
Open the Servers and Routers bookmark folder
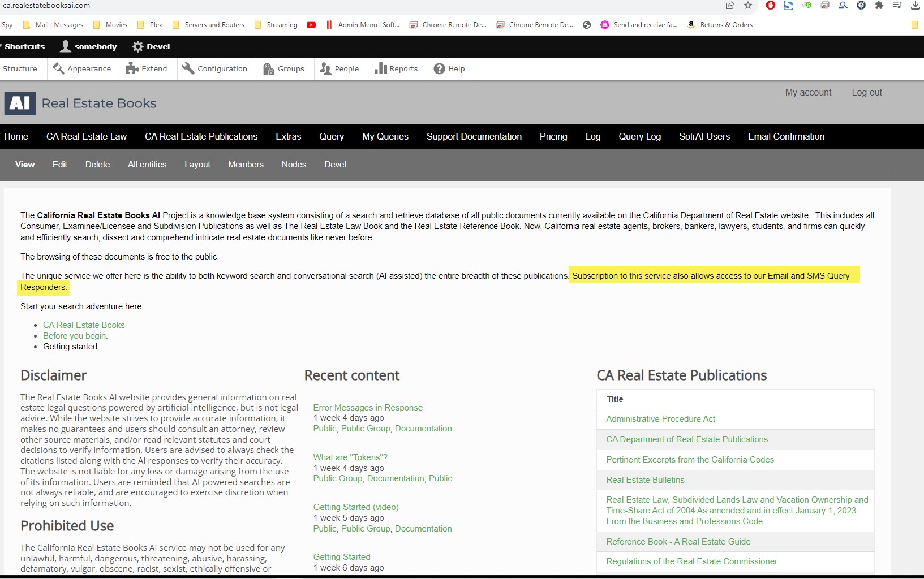(208, 25)
